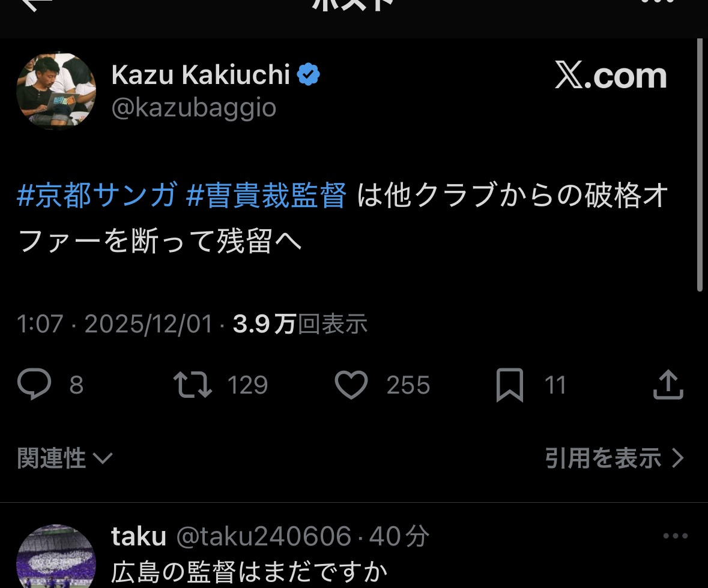Screen dimensions: 708x588
Task: Bookmark the post with the bookmark icon
Action: click(510, 385)
